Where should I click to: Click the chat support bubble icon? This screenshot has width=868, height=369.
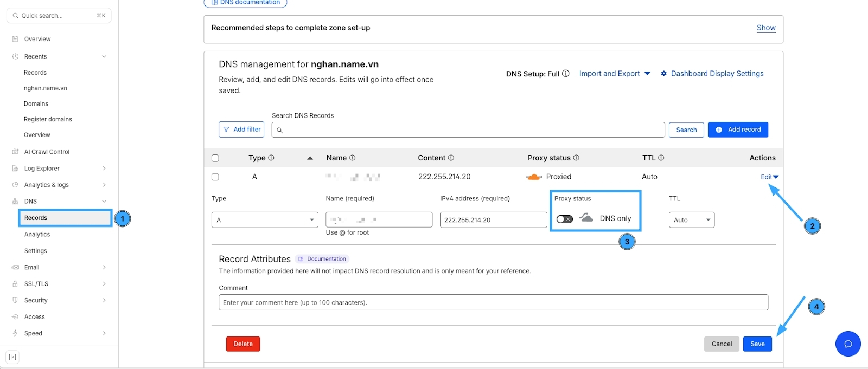[x=848, y=344]
